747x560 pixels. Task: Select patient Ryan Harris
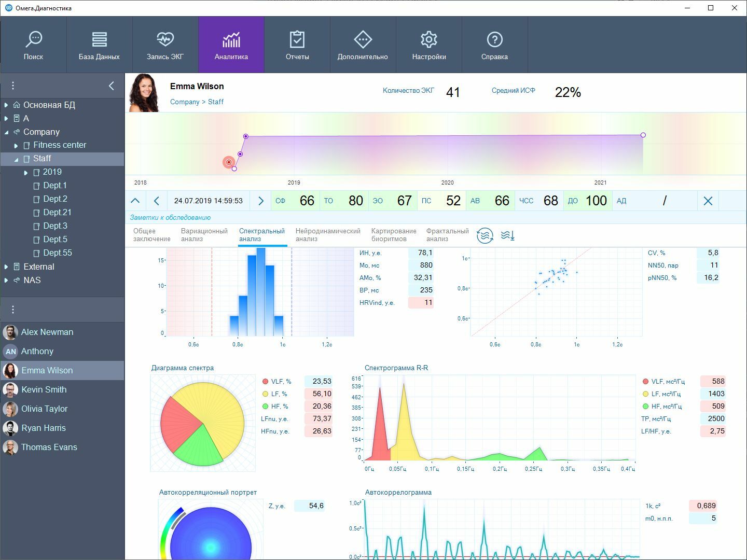[62, 428]
